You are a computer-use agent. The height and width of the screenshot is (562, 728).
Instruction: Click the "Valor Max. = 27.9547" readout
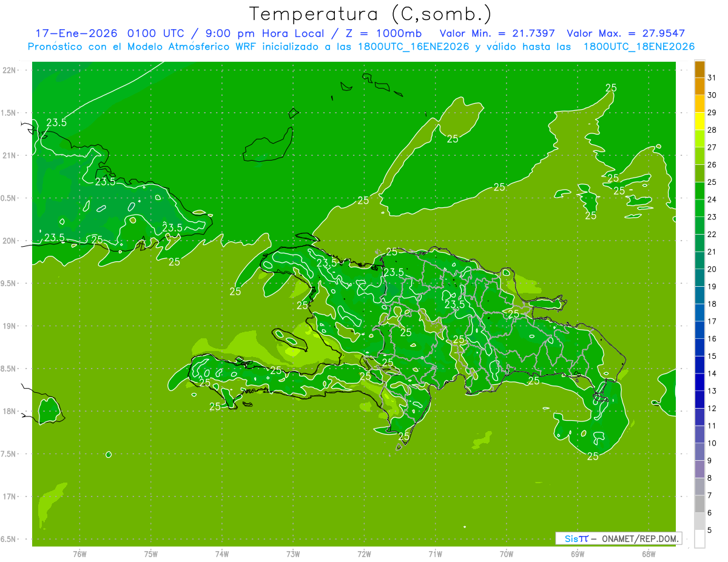point(626,33)
